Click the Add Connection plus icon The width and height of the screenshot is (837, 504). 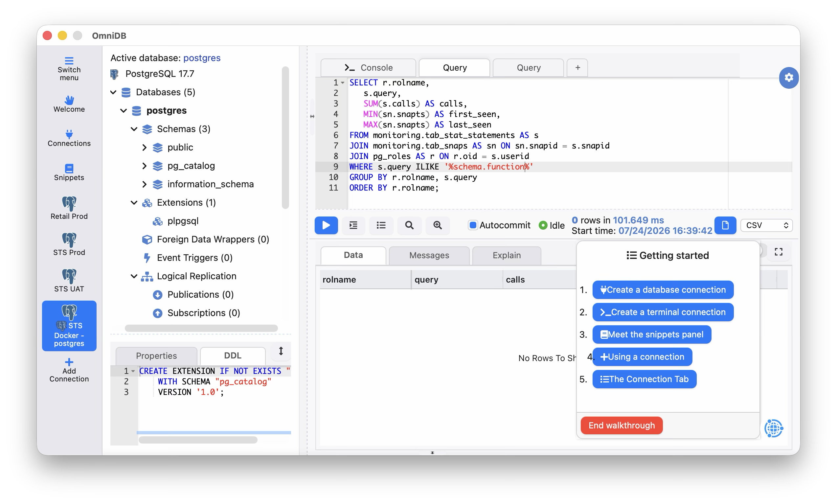click(69, 362)
